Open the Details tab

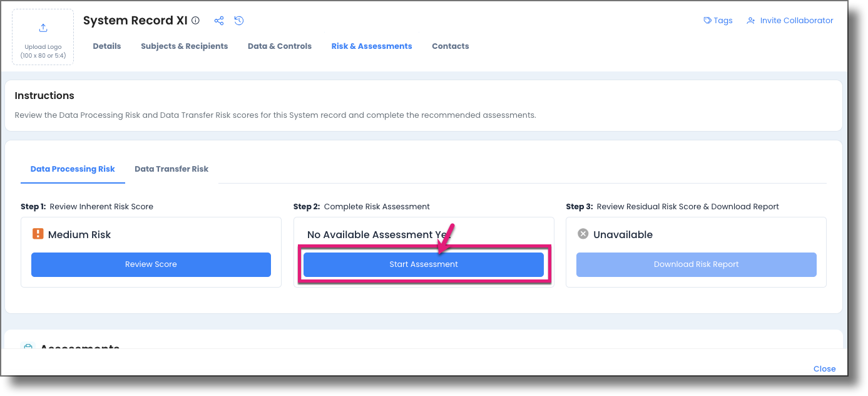(x=107, y=46)
